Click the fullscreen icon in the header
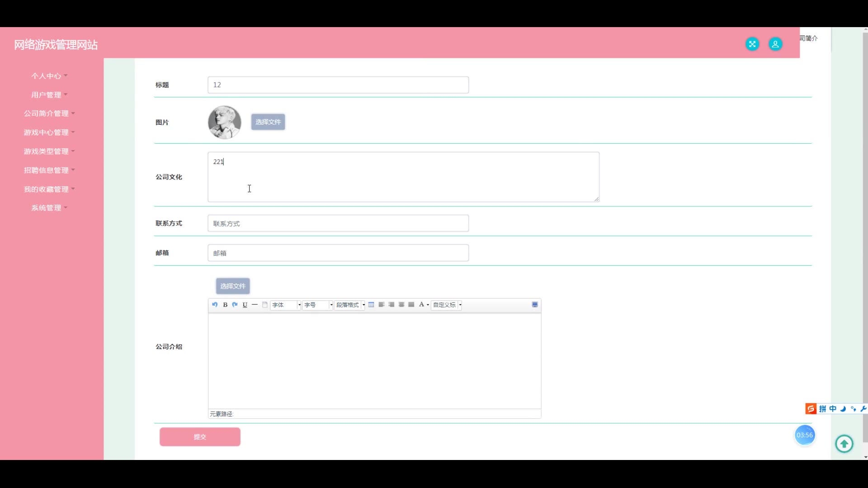The image size is (868, 488). (x=752, y=44)
